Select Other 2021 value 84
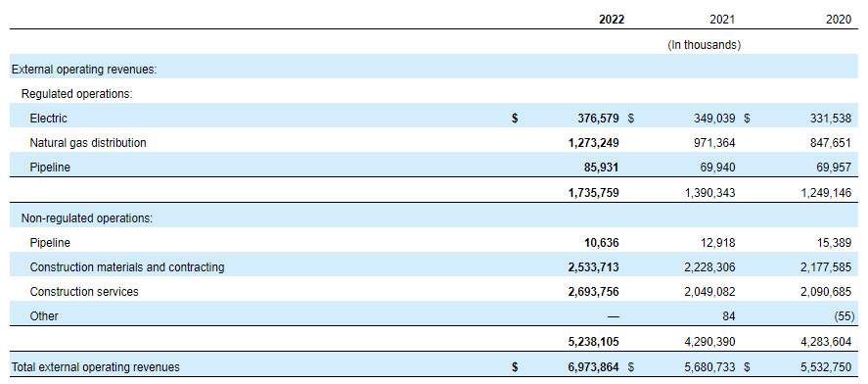The image size is (868, 384). pyautogui.click(x=729, y=316)
